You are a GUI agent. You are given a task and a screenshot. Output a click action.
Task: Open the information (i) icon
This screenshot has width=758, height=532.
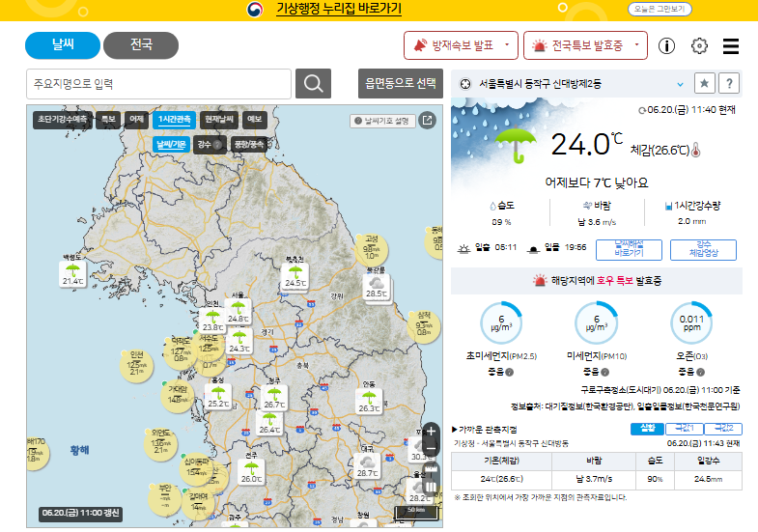click(666, 46)
